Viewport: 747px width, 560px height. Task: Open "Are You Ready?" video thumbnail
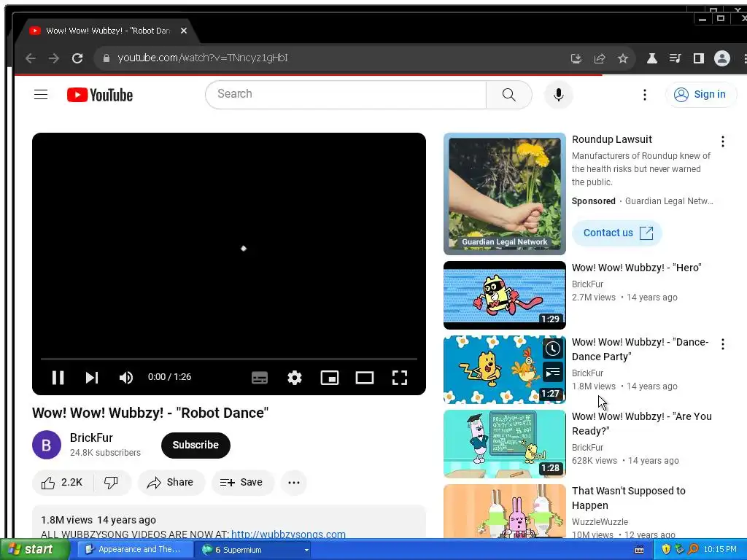[x=505, y=444]
